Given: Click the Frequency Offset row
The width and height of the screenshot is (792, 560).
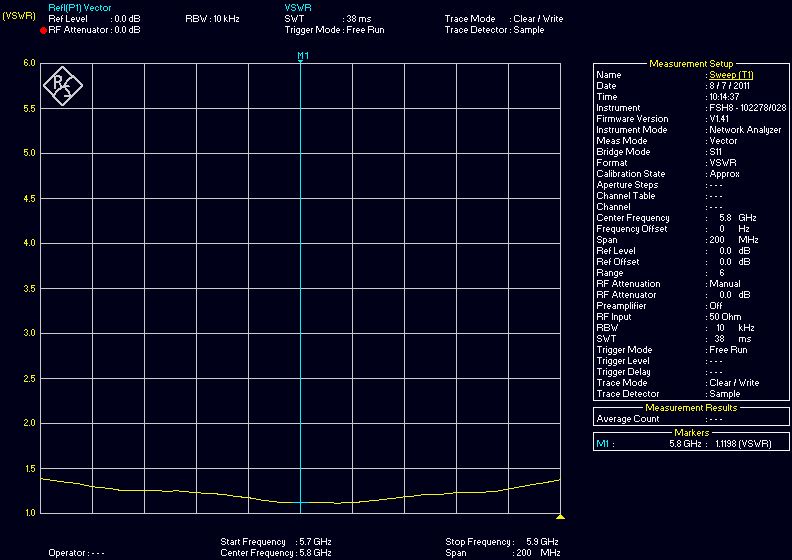Looking at the screenshot, I should click(x=691, y=229).
